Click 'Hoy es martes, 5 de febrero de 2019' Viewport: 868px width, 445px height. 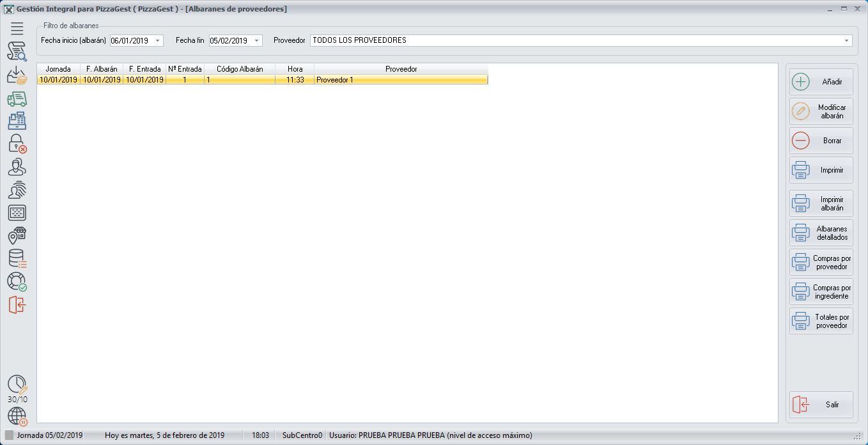(x=165, y=435)
